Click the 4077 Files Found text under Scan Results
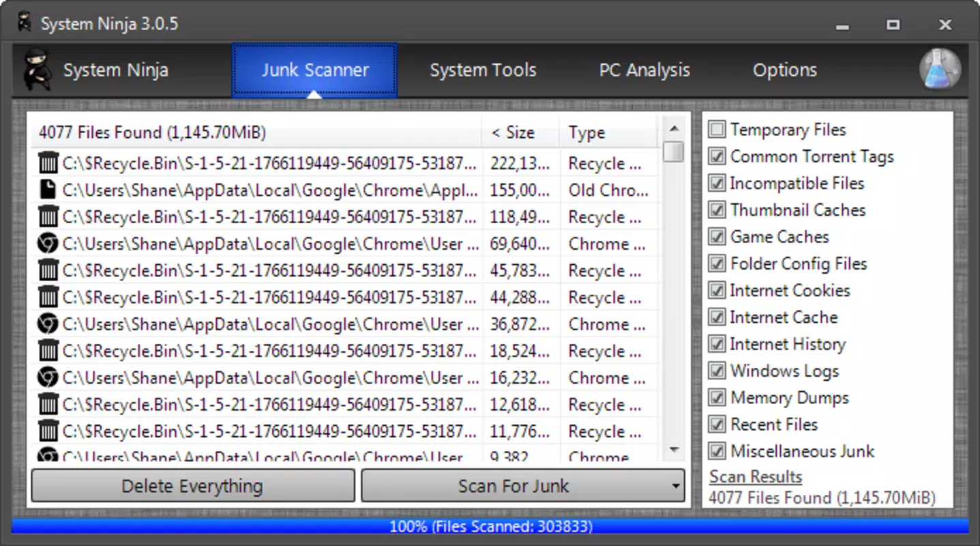Viewport: 980px width, 546px height. 822,498
